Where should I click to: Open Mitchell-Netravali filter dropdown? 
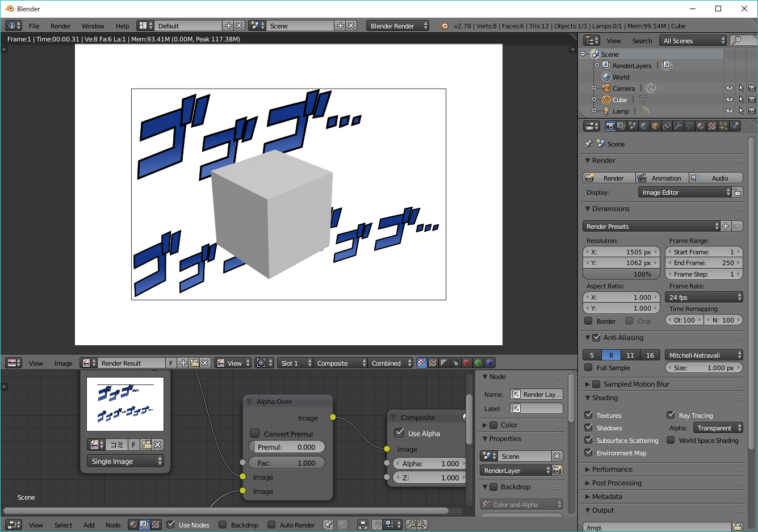coord(704,355)
